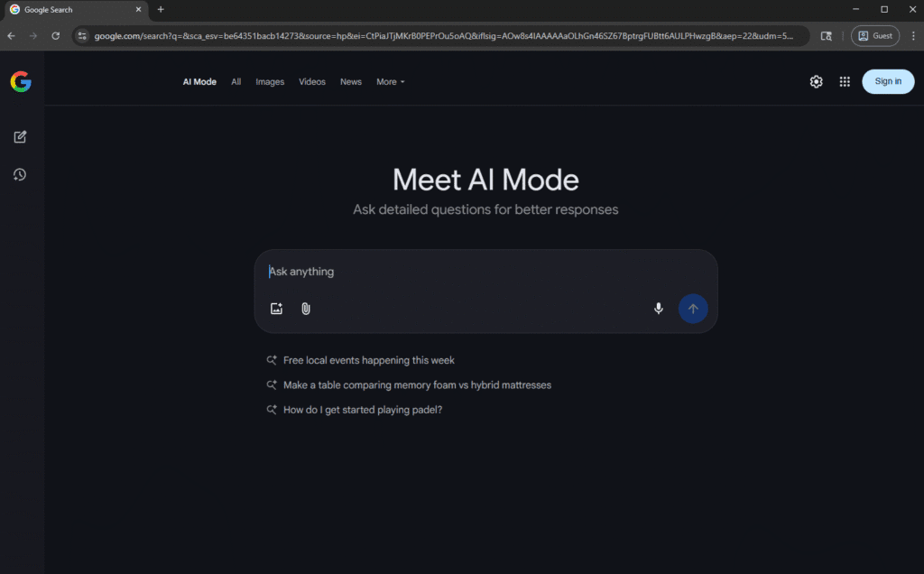924x574 pixels.
Task: Click the Google logo
Action: click(x=21, y=80)
